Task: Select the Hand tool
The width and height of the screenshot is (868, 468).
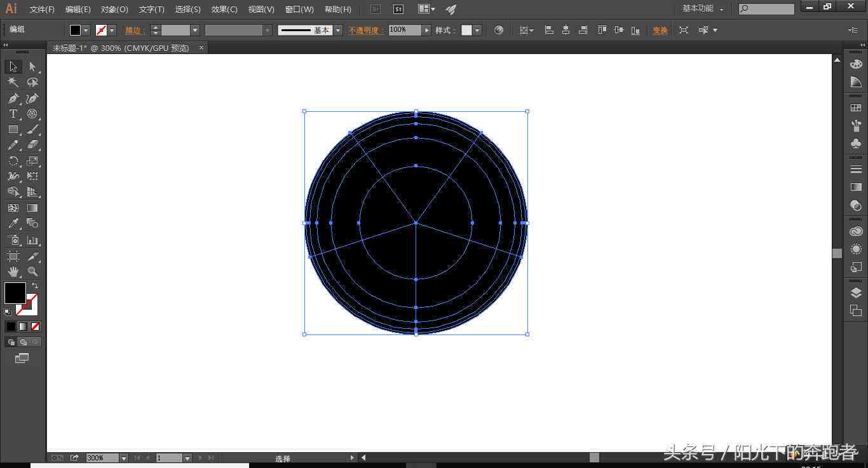Action: (13, 272)
